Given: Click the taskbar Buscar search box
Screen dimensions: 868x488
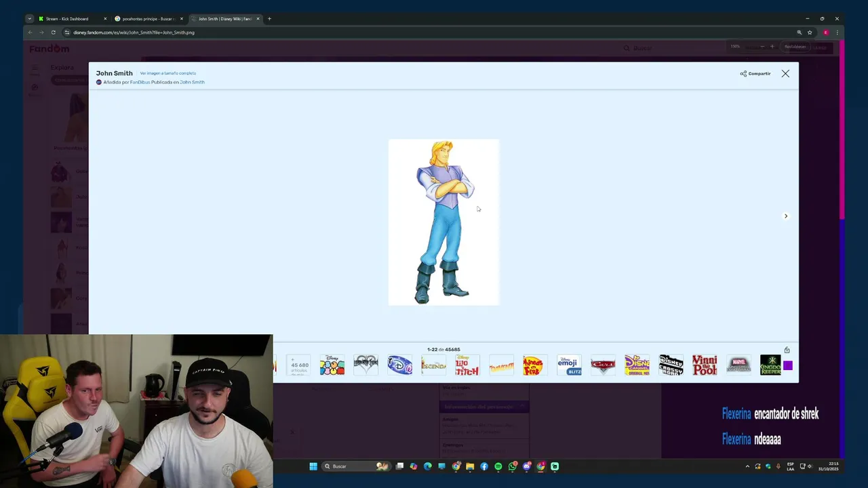Looking at the screenshot, I should (x=356, y=466).
